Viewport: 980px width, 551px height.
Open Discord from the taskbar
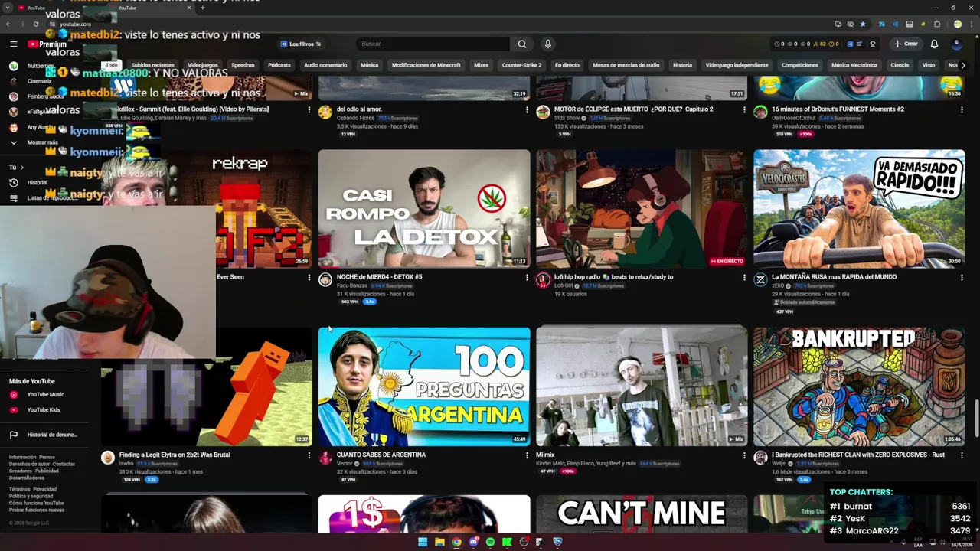coord(473,542)
